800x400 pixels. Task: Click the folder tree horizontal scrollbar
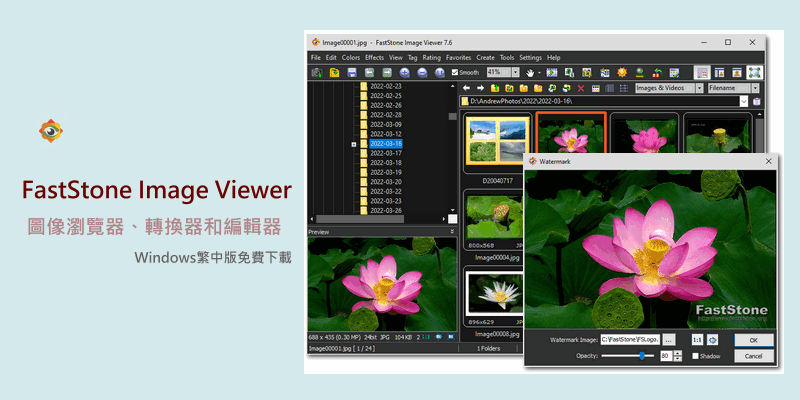tap(361, 219)
